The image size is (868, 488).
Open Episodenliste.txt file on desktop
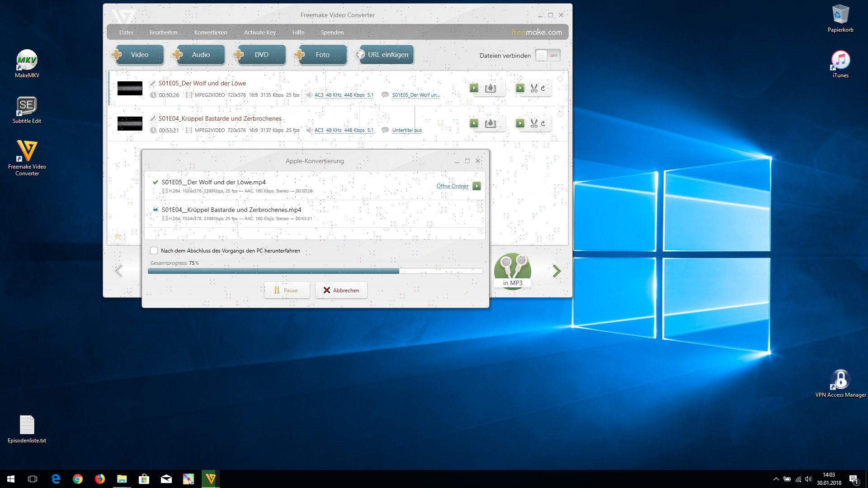[27, 429]
